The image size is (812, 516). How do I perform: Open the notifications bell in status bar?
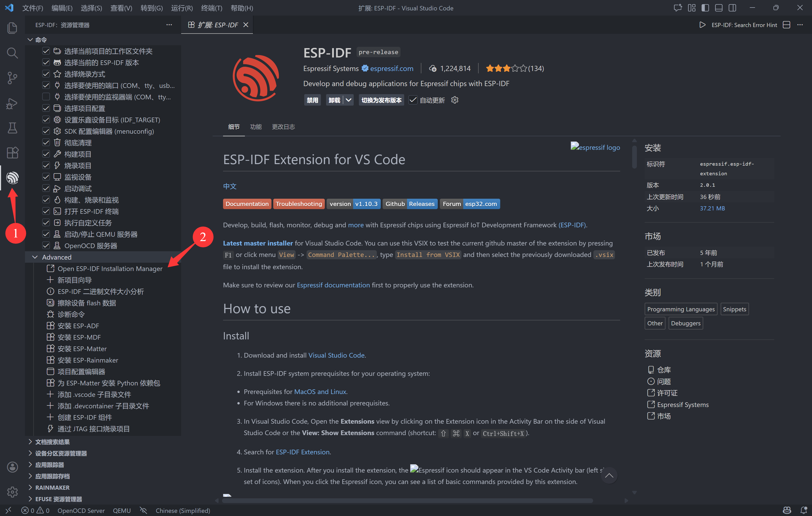(804, 510)
